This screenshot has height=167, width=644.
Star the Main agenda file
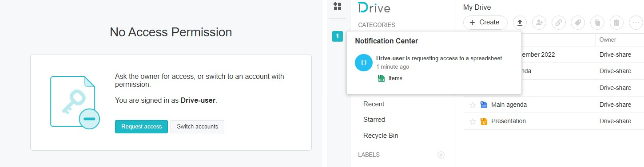[x=473, y=105]
